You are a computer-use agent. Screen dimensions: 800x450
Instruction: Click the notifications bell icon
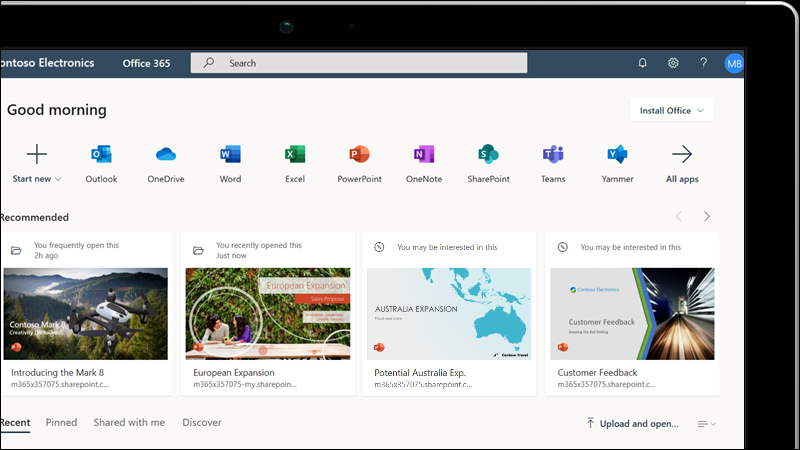(643, 63)
